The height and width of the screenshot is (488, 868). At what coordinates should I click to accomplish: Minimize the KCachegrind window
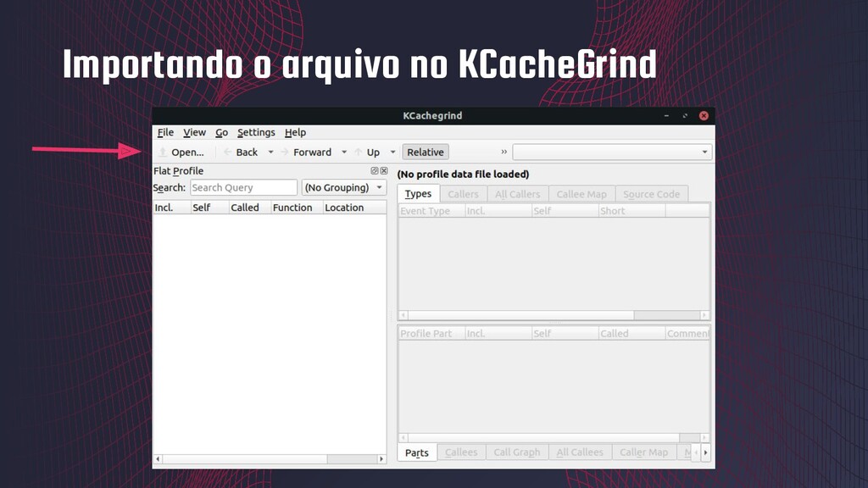[x=666, y=115]
